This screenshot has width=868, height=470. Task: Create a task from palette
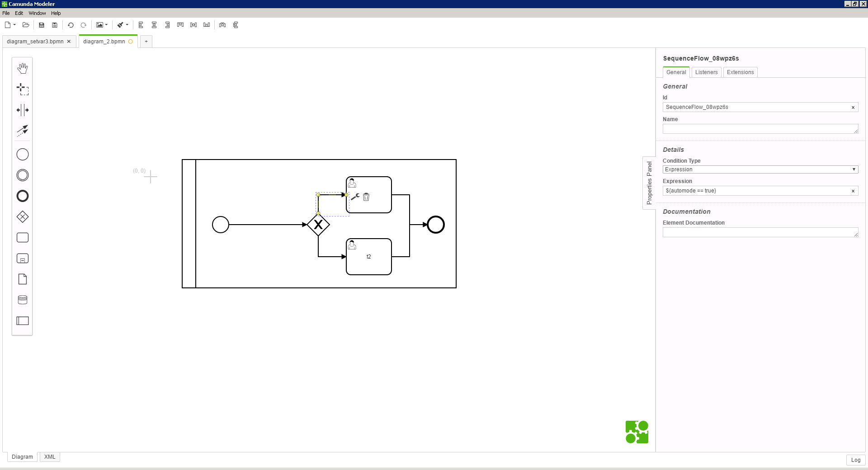click(23, 238)
